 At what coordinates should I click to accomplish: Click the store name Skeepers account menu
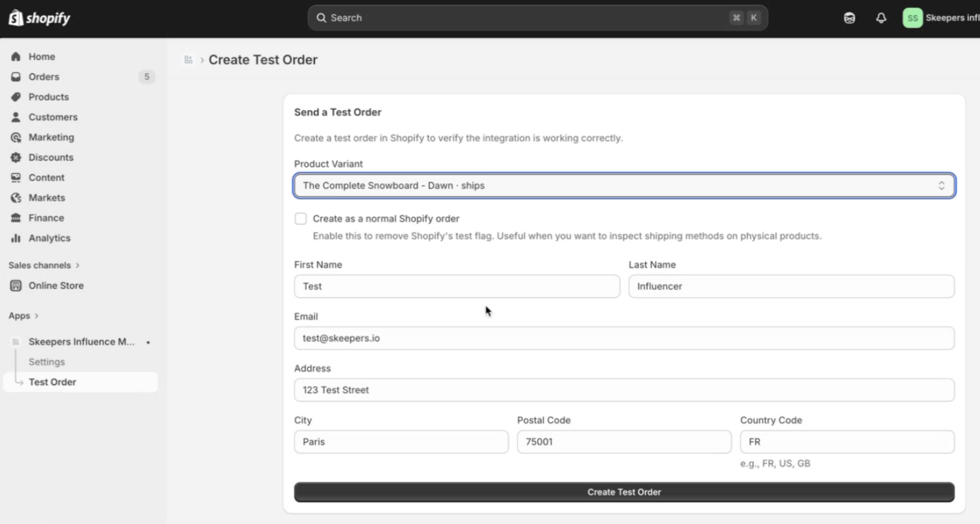tap(952, 18)
